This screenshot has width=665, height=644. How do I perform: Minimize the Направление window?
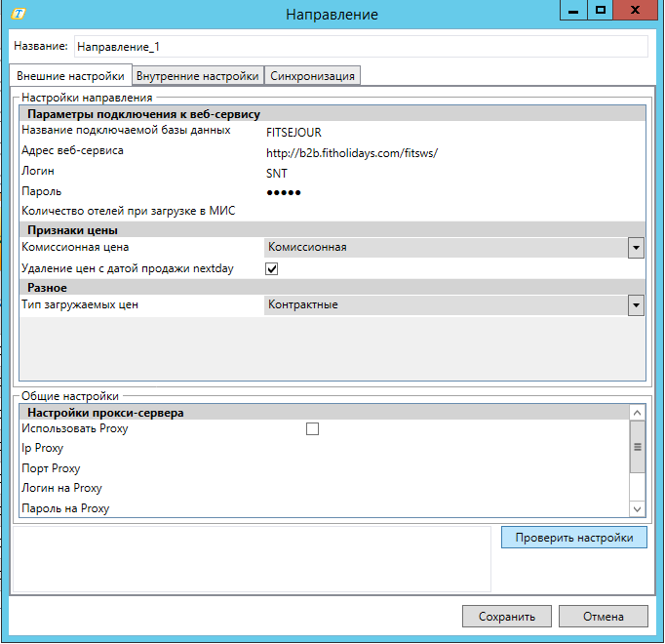pos(574,10)
